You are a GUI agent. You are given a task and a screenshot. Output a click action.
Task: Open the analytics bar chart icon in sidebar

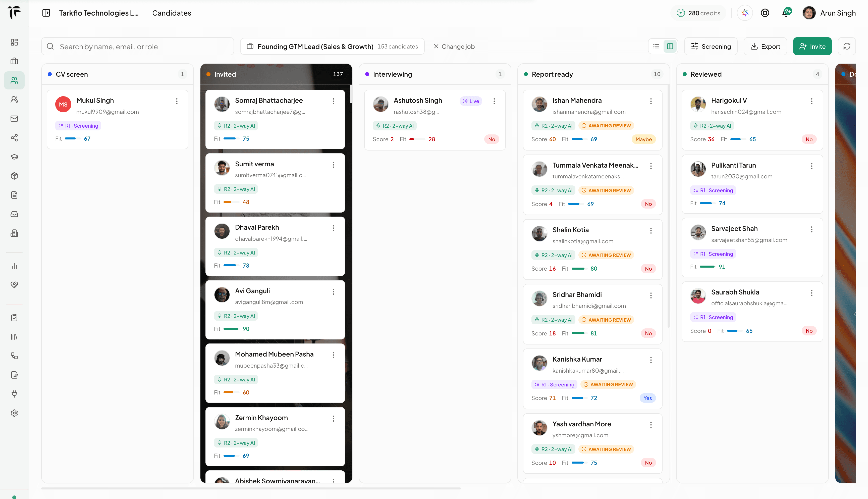[14, 266]
